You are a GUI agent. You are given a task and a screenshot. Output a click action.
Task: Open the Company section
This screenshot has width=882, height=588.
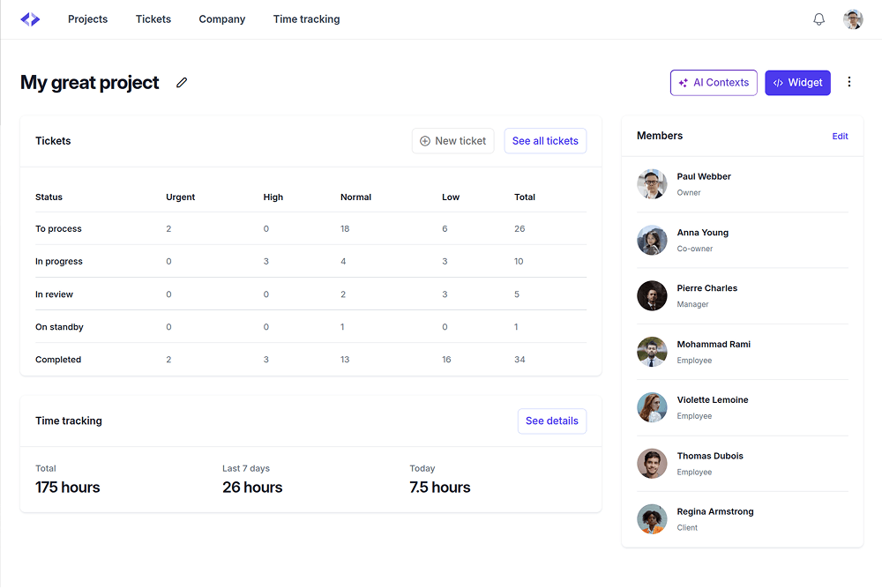pos(222,19)
